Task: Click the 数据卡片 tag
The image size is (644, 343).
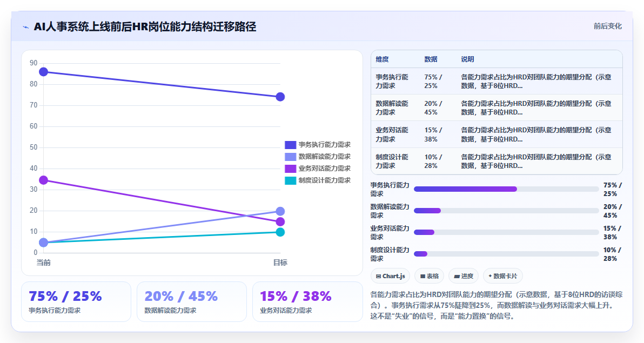Action: (502, 276)
